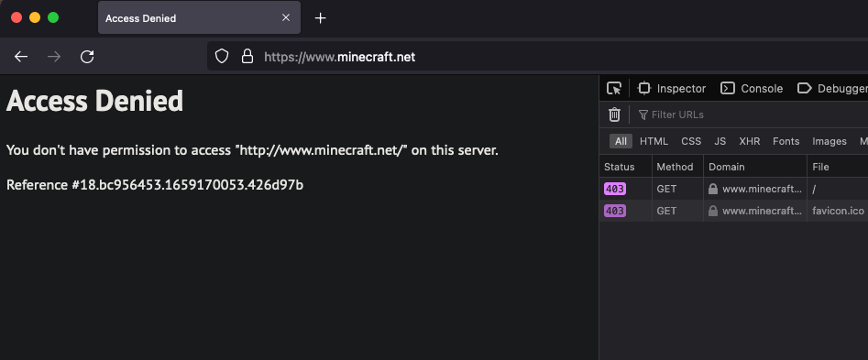This screenshot has width=868, height=360.
Task: Sort by the Status column header
Action: click(x=625, y=167)
